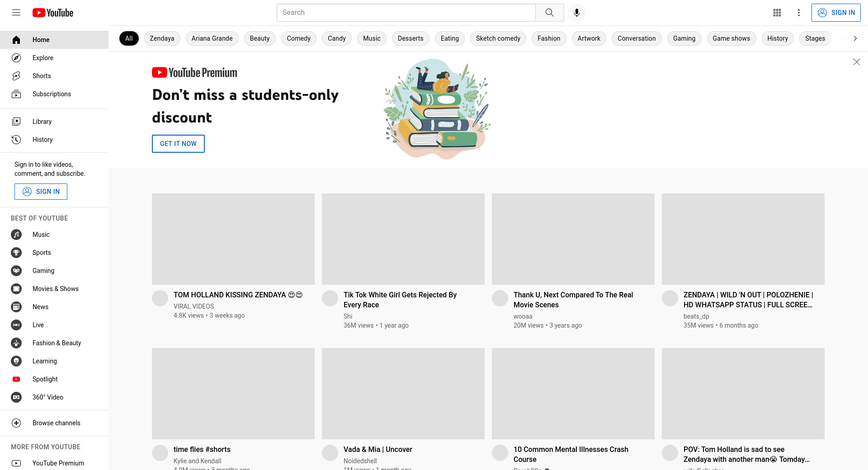
Task: Click the top-right SIGN IN button
Action: tap(836, 13)
